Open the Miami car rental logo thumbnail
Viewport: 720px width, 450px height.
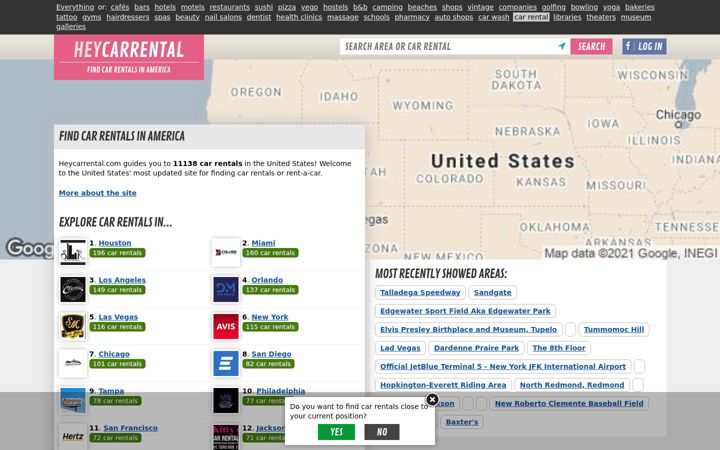click(226, 252)
